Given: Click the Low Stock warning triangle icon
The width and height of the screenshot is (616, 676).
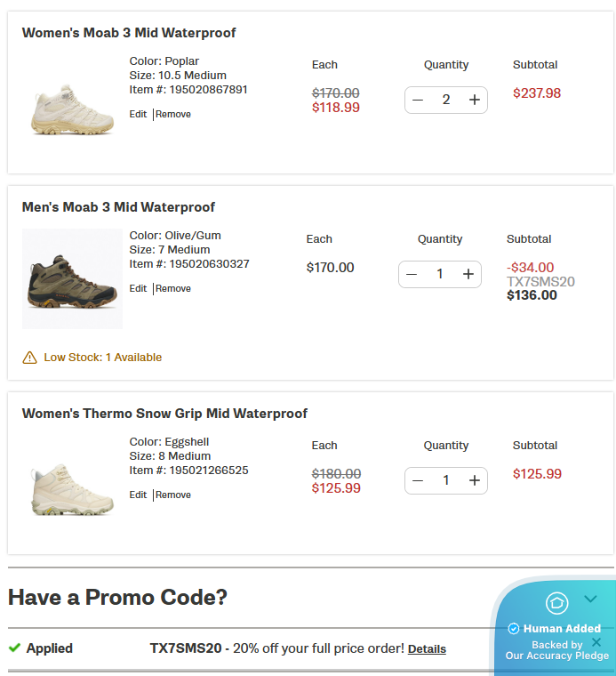Looking at the screenshot, I should coord(29,358).
